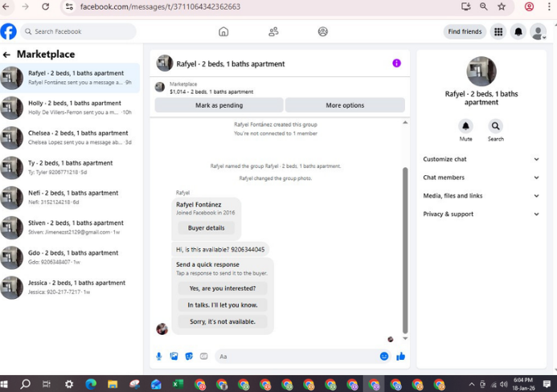This screenshot has height=392, width=557.
Task: Open Holly conversation in list
Action: click(x=70, y=108)
